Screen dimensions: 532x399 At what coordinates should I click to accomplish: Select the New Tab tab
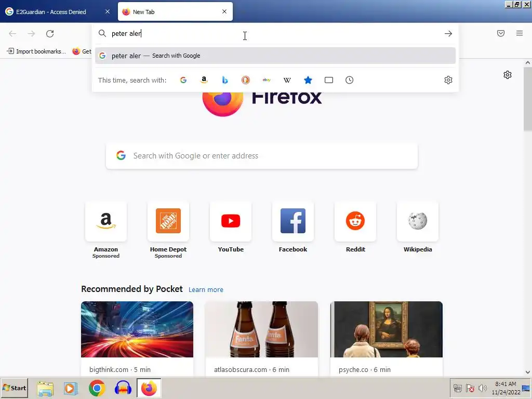coord(170,12)
